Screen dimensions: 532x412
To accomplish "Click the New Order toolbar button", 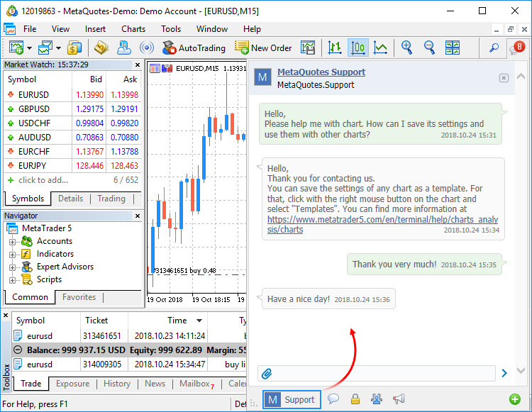I will 263,48.
